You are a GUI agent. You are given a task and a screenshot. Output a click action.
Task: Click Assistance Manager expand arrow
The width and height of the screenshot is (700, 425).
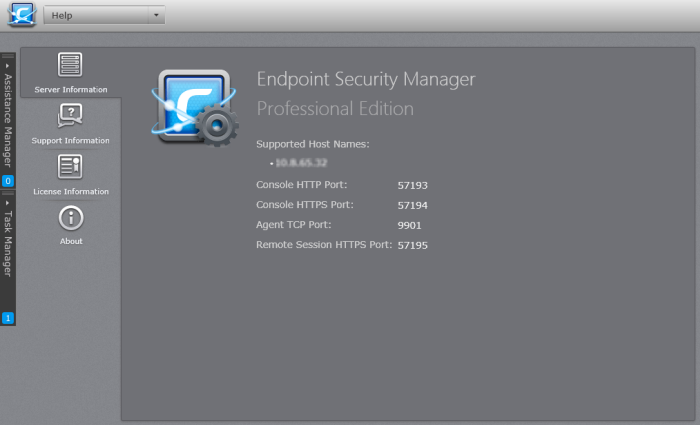point(7,66)
